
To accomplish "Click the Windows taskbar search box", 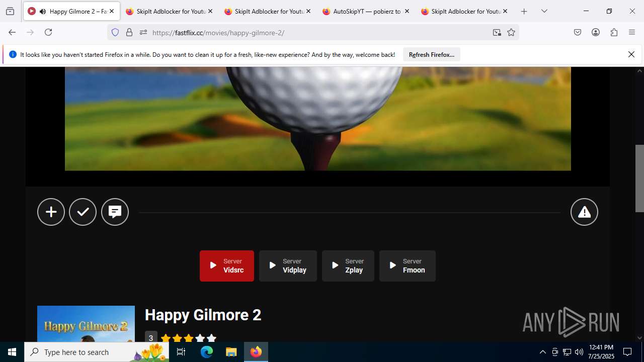I will pos(97,352).
